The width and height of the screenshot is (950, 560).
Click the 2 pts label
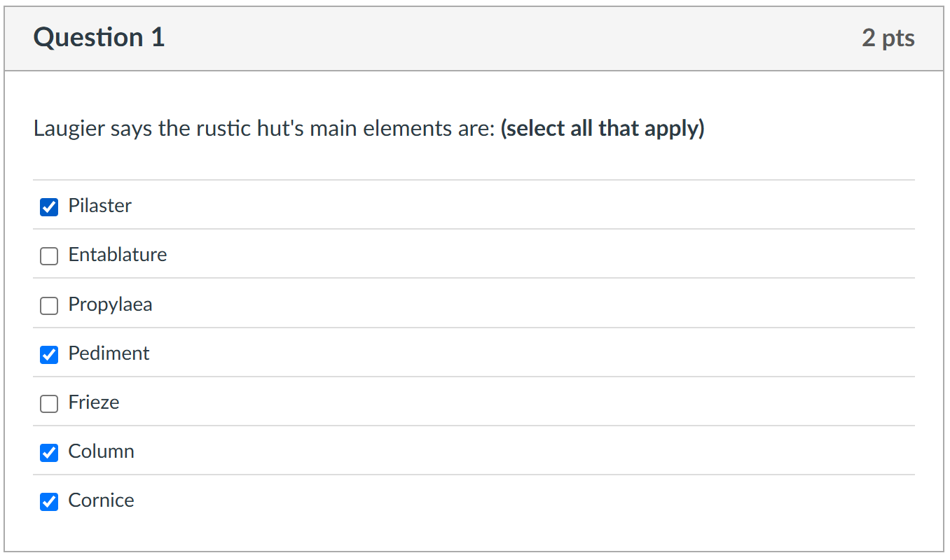point(888,38)
